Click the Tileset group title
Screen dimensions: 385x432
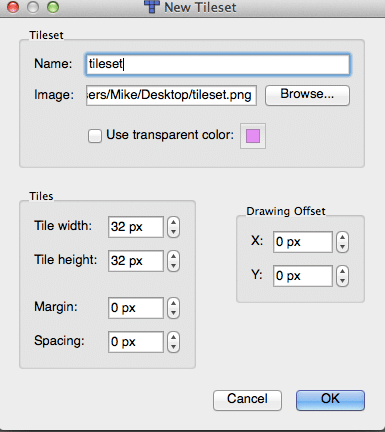coord(46,35)
